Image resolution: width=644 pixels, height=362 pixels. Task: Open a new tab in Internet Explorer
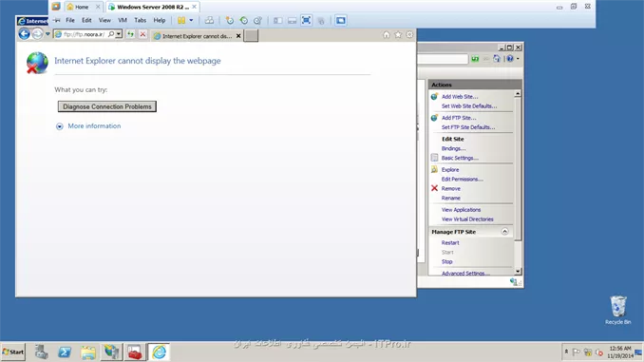(x=251, y=36)
